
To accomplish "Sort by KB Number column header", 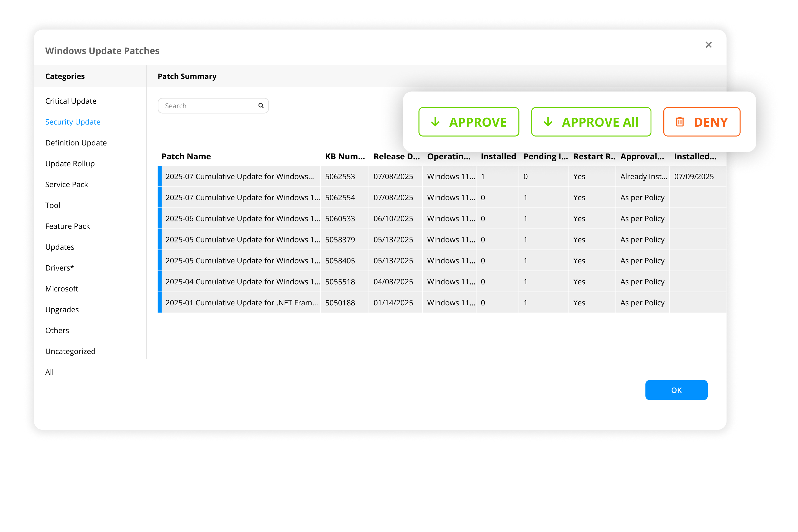I will 345,156.
